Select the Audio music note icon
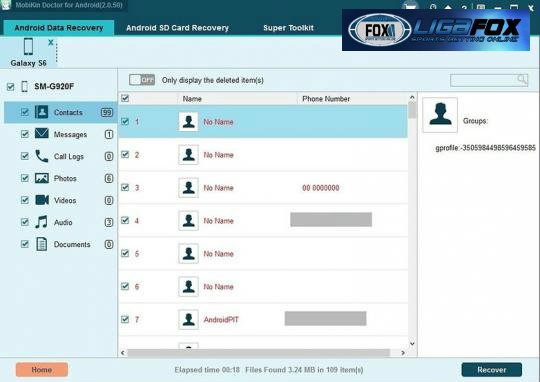This screenshot has height=382, width=540. [x=42, y=222]
